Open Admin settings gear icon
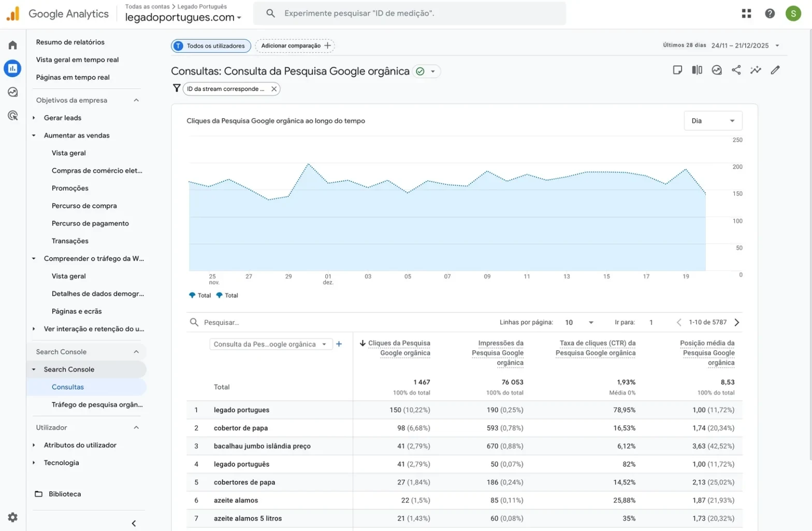 tap(12, 517)
